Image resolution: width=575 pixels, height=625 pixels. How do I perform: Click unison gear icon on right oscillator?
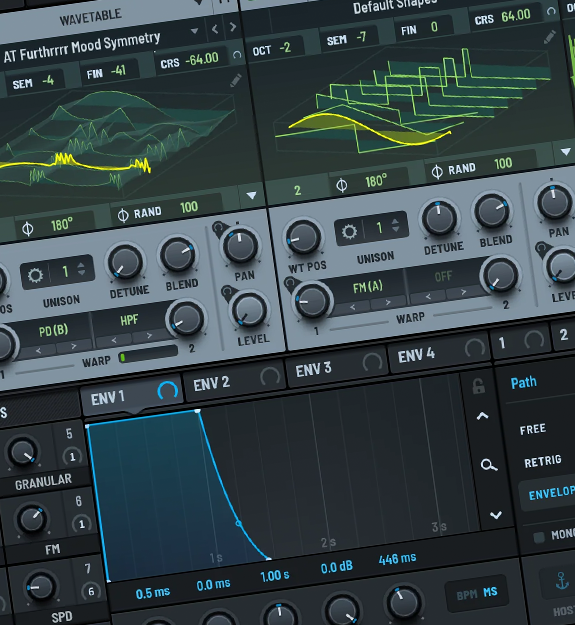pos(349,232)
